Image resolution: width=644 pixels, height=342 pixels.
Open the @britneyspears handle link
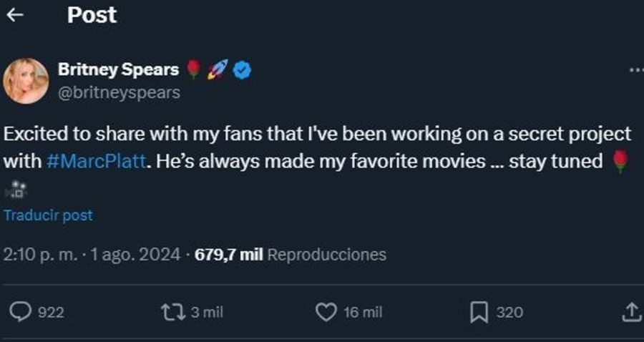pyautogui.click(x=118, y=92)
